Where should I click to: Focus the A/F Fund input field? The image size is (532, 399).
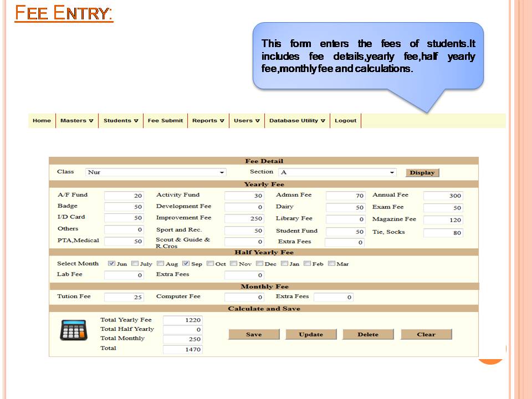(124, 196)
